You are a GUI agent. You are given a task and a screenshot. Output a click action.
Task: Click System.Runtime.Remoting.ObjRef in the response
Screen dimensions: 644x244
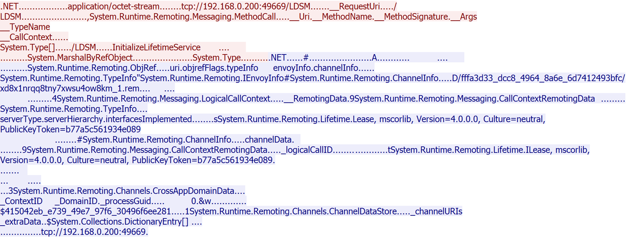click(x=92, y=68)
